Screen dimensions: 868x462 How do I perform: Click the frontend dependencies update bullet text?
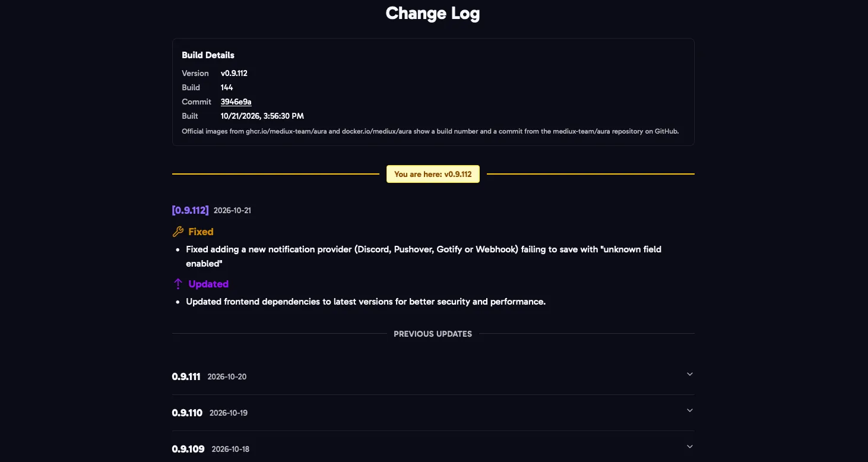(366, 302)
